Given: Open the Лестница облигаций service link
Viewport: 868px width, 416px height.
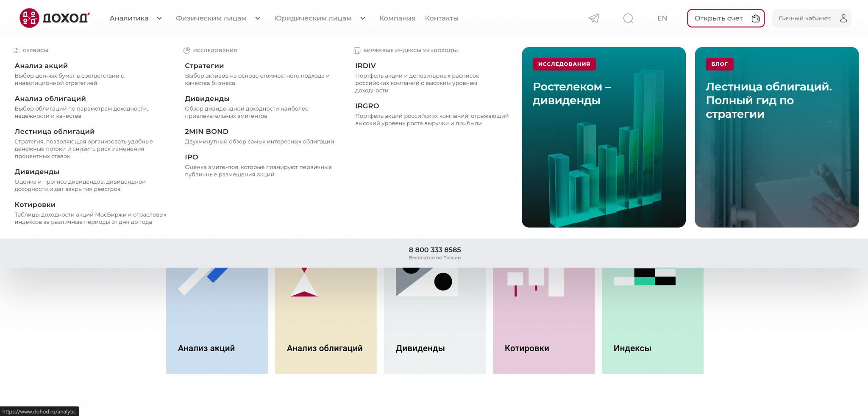Looking at the screenshot, I should pyautogui.click(x=55, y=131).
